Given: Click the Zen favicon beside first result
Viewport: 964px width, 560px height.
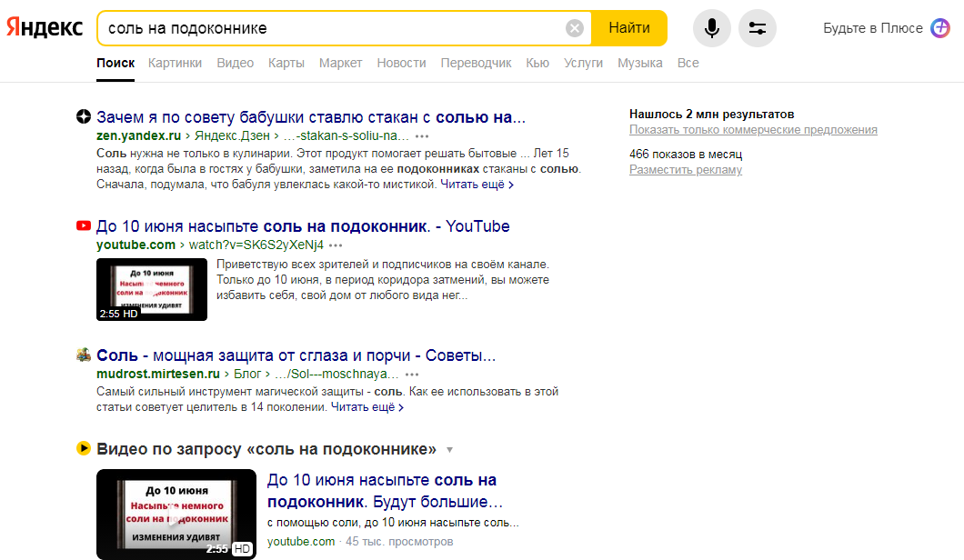Looking at the screenshot, I should point(84,116).
